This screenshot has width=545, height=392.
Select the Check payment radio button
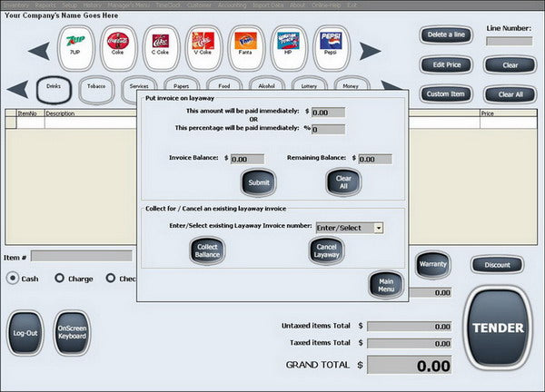pos(111,278)
